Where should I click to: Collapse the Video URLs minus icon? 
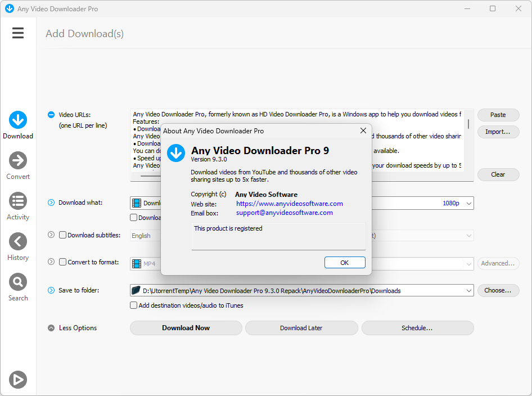pos(51,115)
